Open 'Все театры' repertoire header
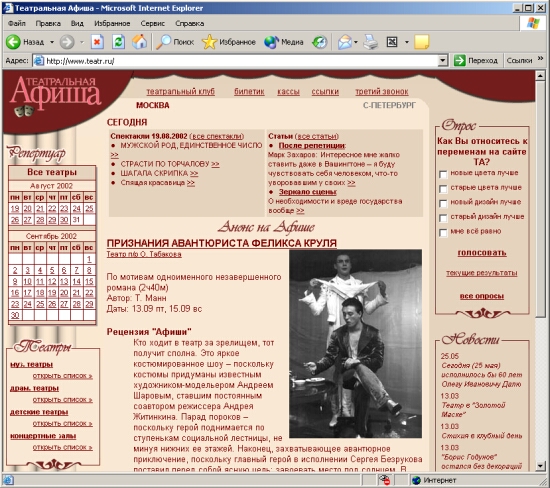550x488 pixels. tap(52, 172)
